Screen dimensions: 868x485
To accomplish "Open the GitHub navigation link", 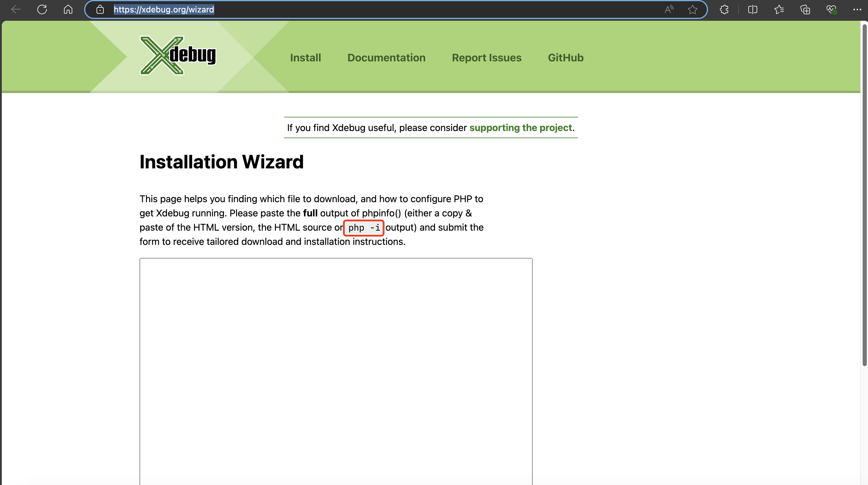I will point(566,58).
